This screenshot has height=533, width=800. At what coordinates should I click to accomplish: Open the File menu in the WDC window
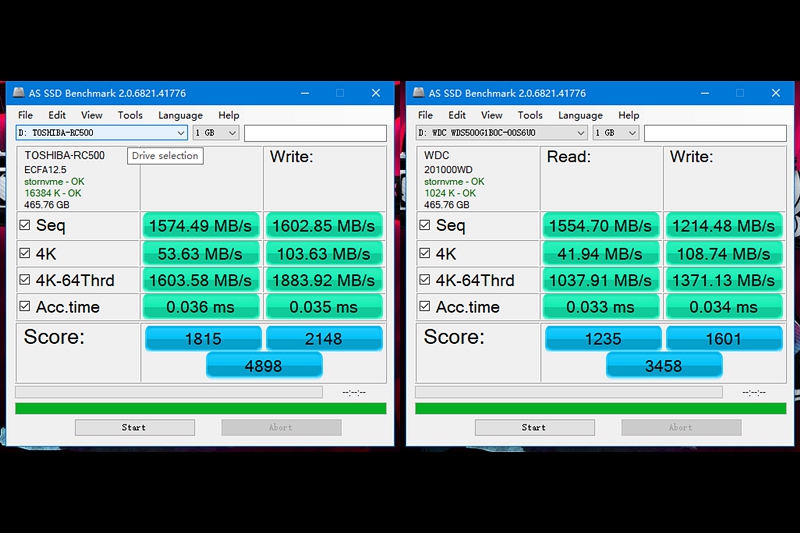click(425, 115)
